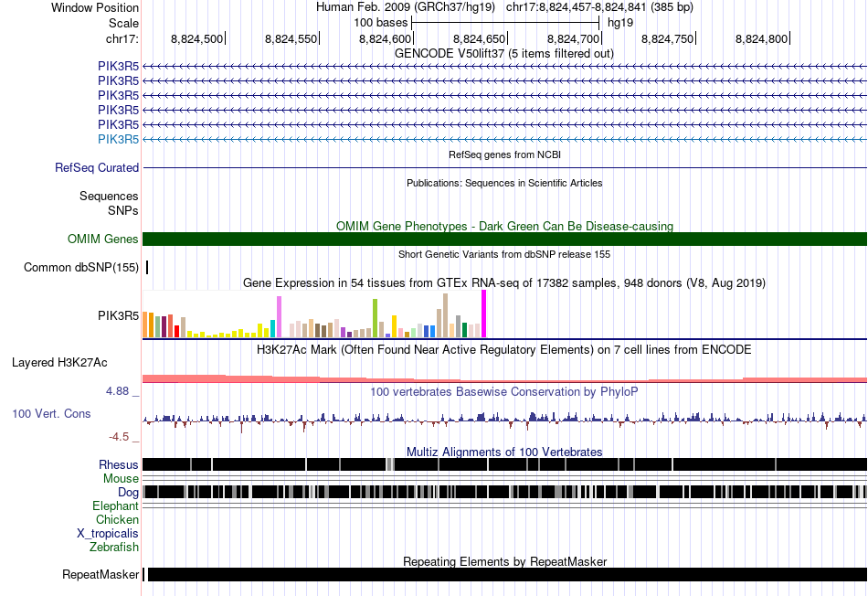Click the Rhesus alignment label

(x=119, y=464)
